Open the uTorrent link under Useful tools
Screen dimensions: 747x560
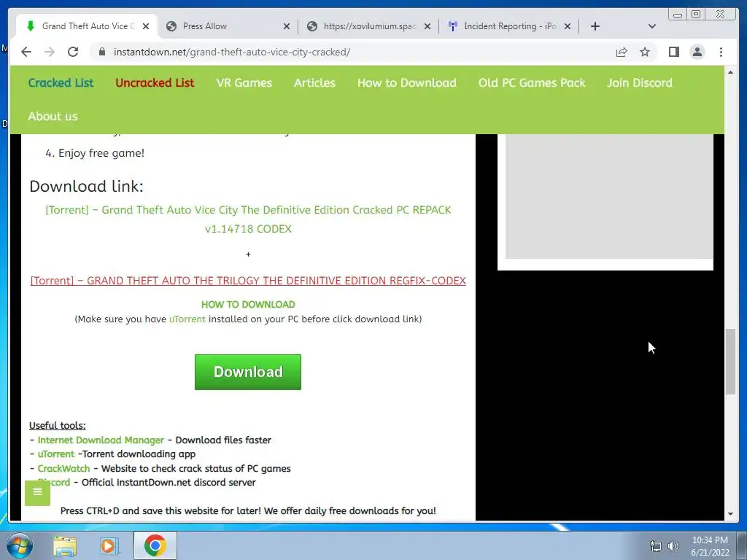pyautogui.click(x=55, y=454)
